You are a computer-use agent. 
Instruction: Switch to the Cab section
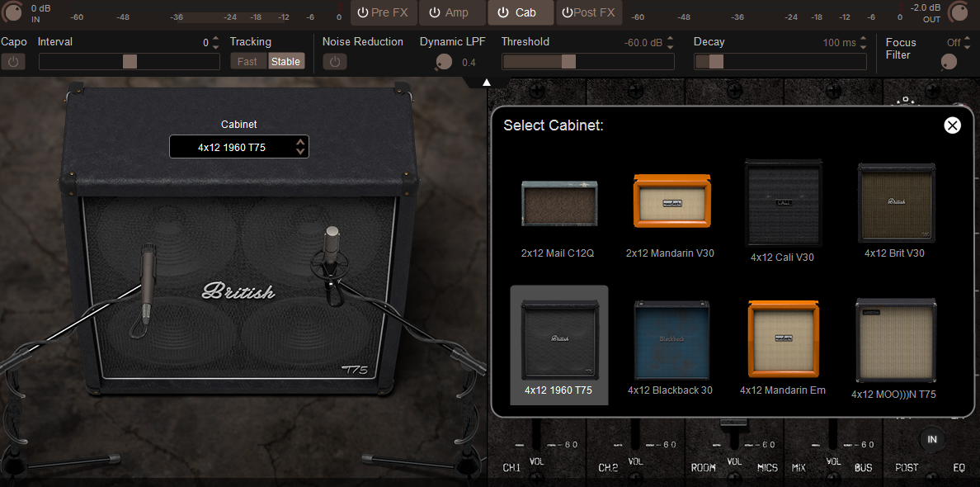coord(521,12)
